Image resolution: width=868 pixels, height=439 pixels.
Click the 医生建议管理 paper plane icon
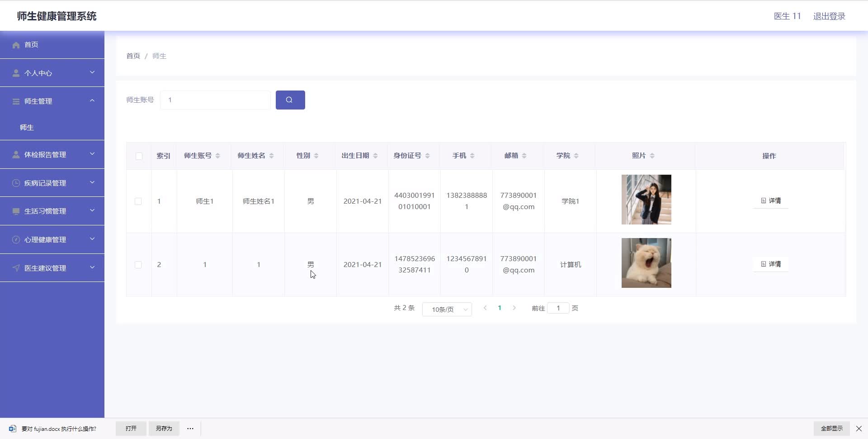point(16,268)
